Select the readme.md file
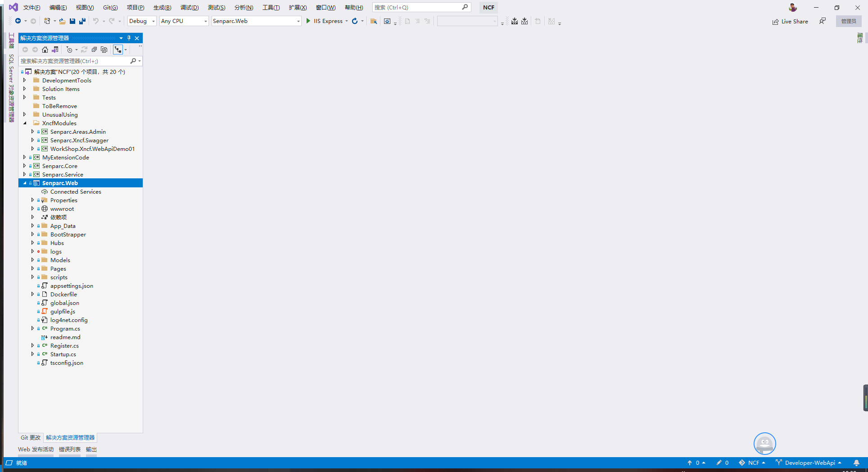Viewport: 868px width, 472px height. pos(65,337)
